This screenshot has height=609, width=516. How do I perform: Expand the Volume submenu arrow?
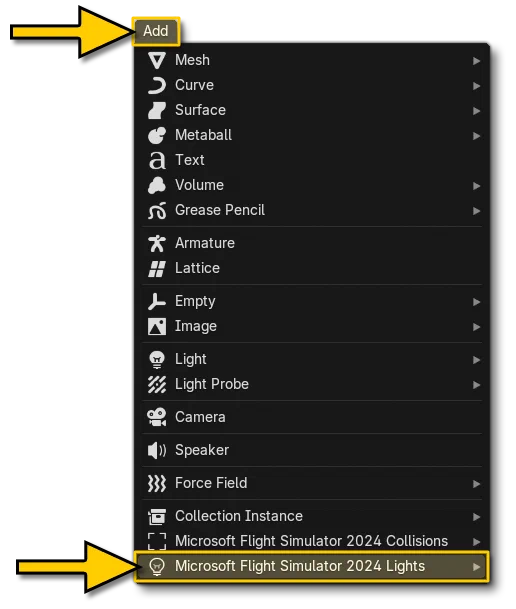(x=476, y=186)
